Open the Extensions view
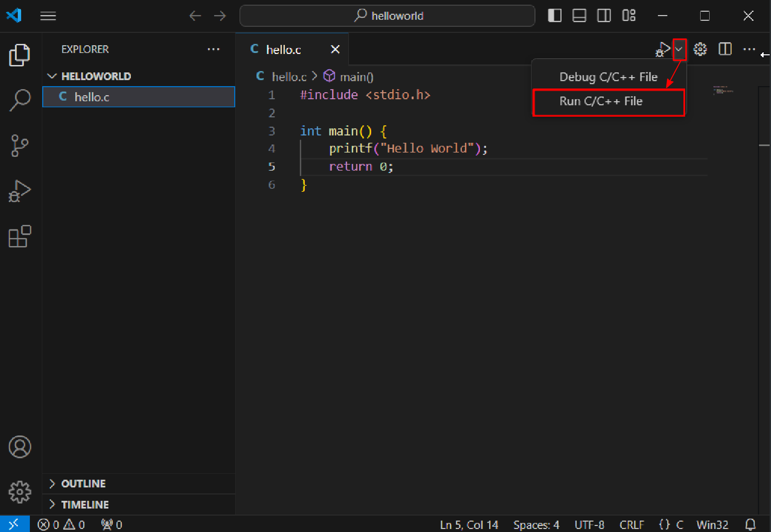 (x=20, y=236)
